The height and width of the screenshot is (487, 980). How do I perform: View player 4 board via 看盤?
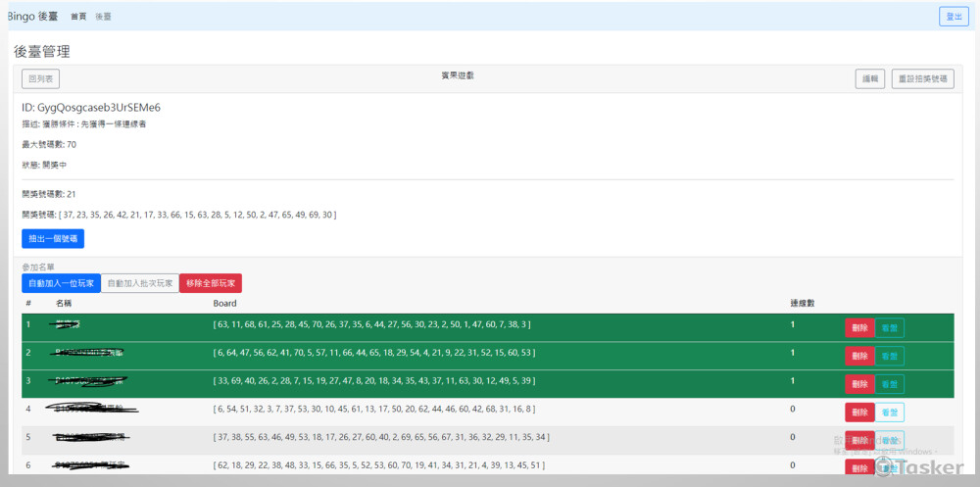[889, 413]
